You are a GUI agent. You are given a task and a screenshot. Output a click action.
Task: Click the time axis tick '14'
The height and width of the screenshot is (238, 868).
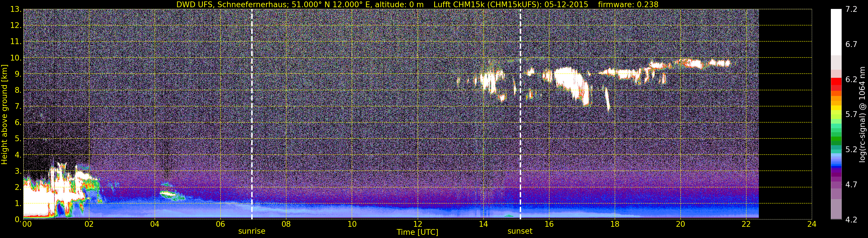tap(483, 224)
